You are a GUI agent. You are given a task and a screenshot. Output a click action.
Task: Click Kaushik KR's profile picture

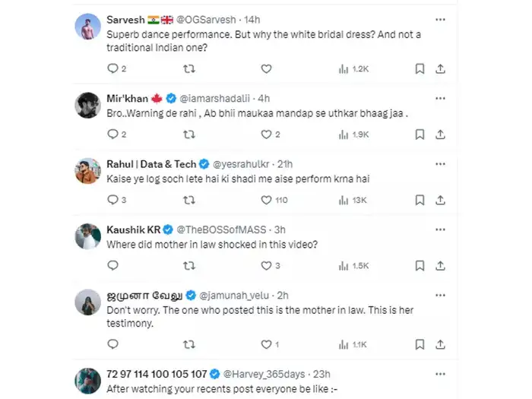88,237
